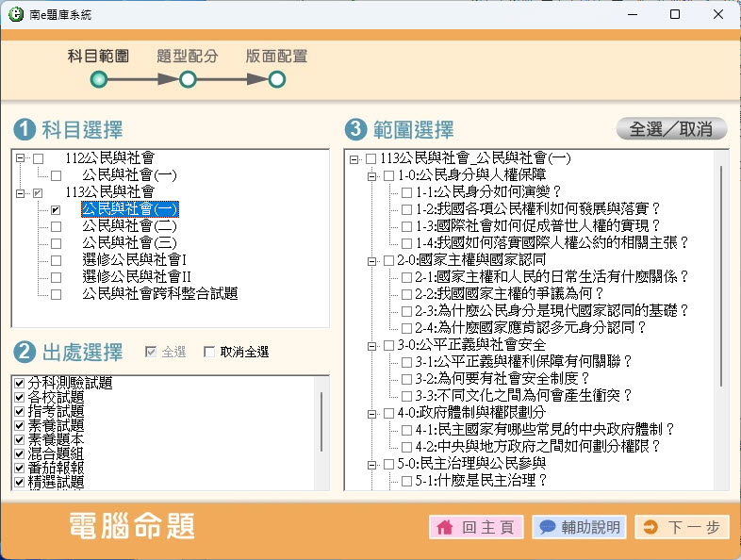Uncheck selected 公民與社會(一) under 113
This screenshot has width=741, height=560.
coord(57,210)
